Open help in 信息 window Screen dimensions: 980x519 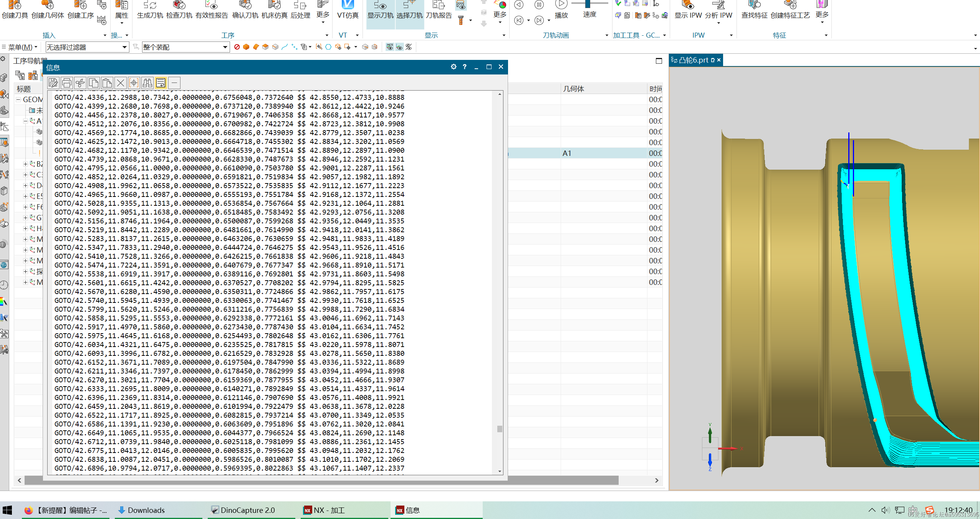[x=465, y=67]
